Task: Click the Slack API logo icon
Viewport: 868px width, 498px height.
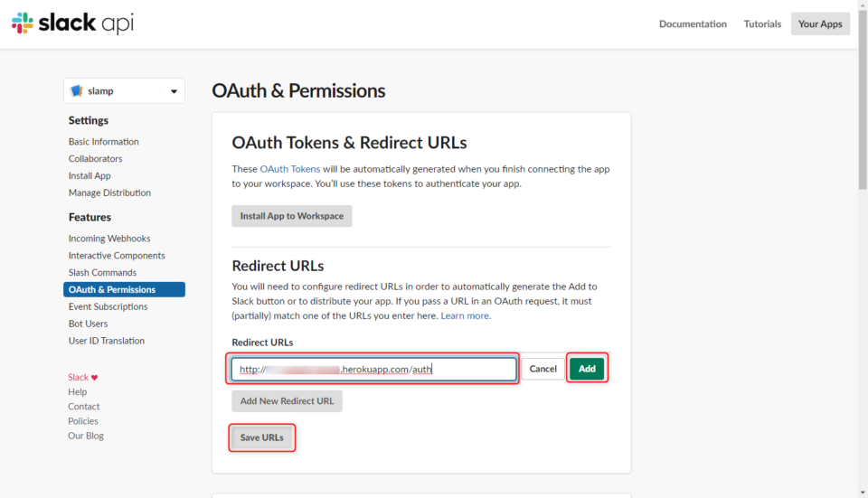Action: [22, 23]
